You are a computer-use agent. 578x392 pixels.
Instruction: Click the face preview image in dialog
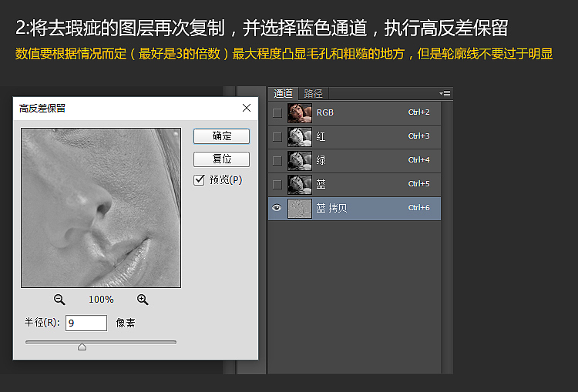coord(101,208)
